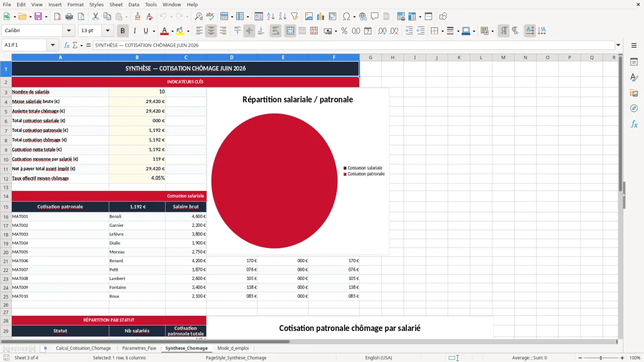644x362 pixels.
Task: Insert Image via toolbar icon
Action: coord(309,17)
